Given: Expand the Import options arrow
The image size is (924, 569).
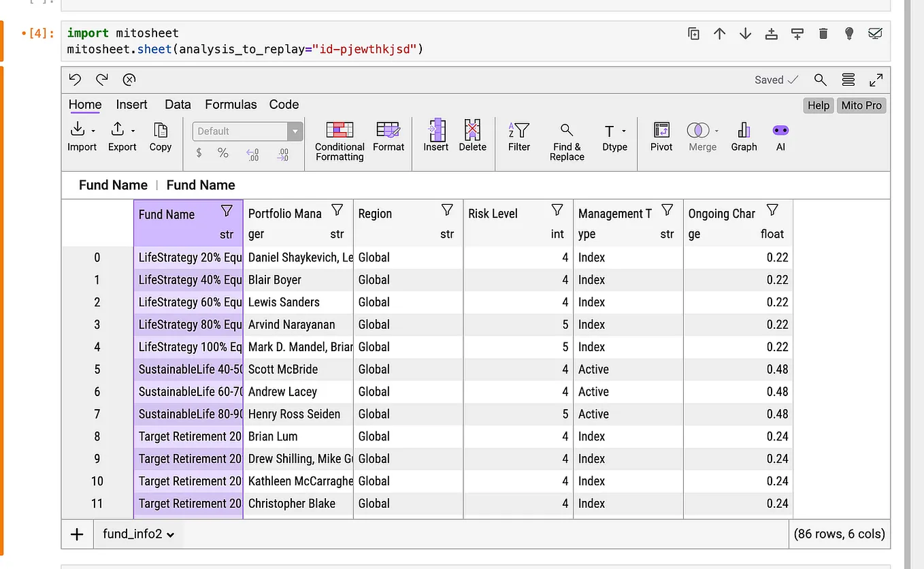Looking at the screenshot, I should [x=93, y=130].
